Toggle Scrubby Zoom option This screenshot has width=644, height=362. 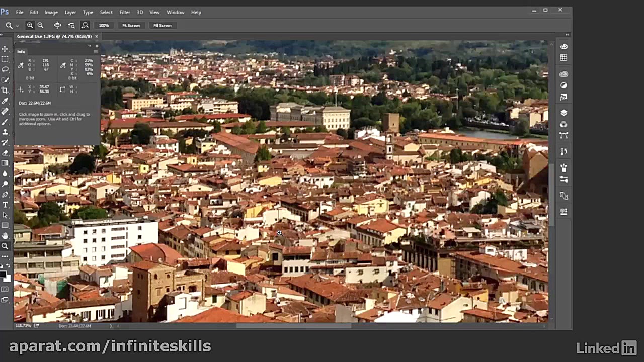(85, 25)
